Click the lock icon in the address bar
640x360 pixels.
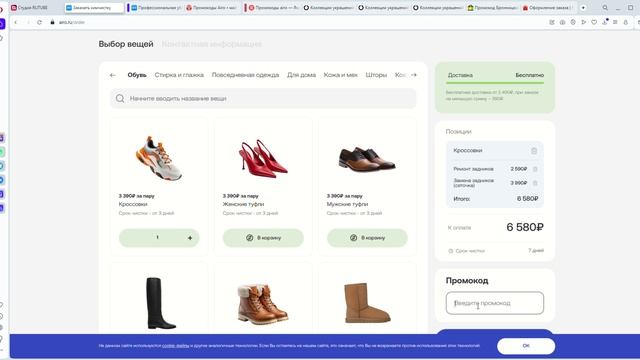pos(52,22)
